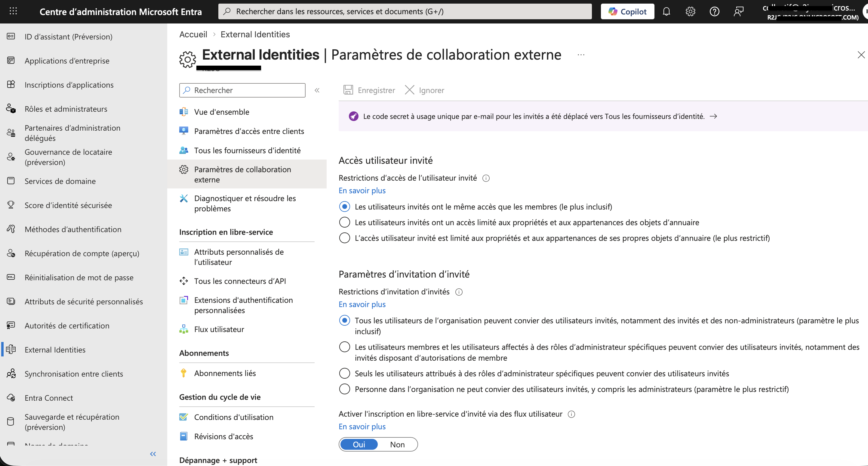This screenshot has width=868, height=466.
Task: Collapse the left navigation sidebar
Action: (153, 454)
